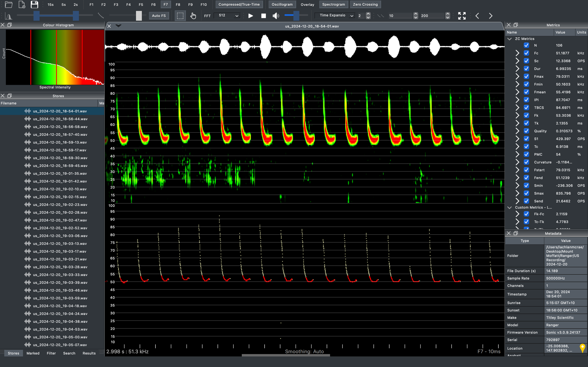Uncheck the Fc metric checkbox

click(x=526, y=53)
